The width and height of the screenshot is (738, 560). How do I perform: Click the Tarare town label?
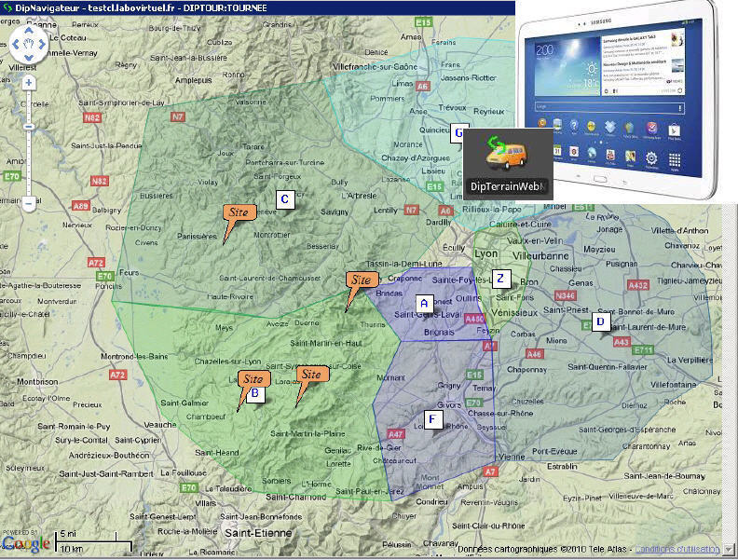tap(253, 147)
